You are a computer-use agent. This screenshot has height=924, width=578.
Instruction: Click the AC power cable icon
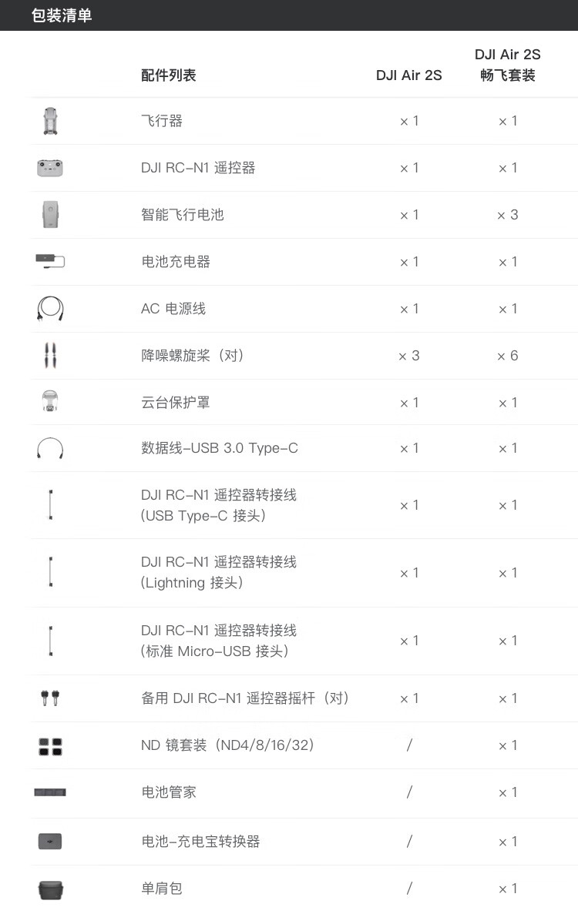50,308
